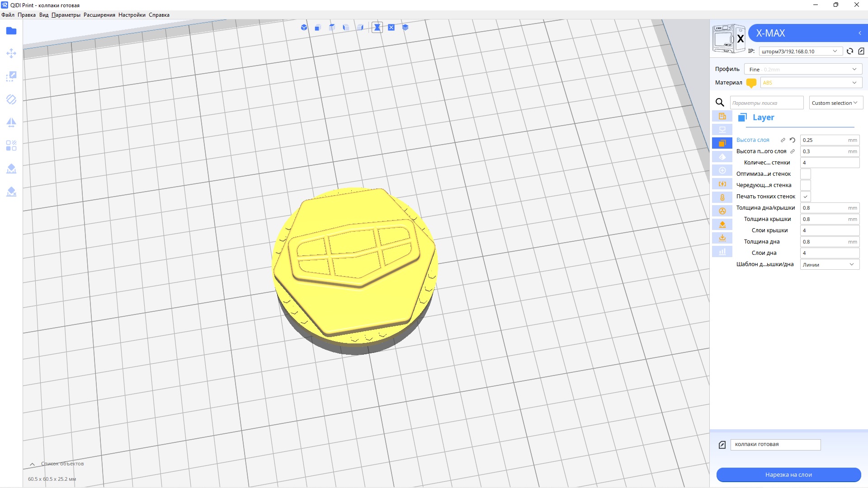The height and width of the screenshot is (488, 868).
Task: Open the Настройки menu
Action: [132, 15]
